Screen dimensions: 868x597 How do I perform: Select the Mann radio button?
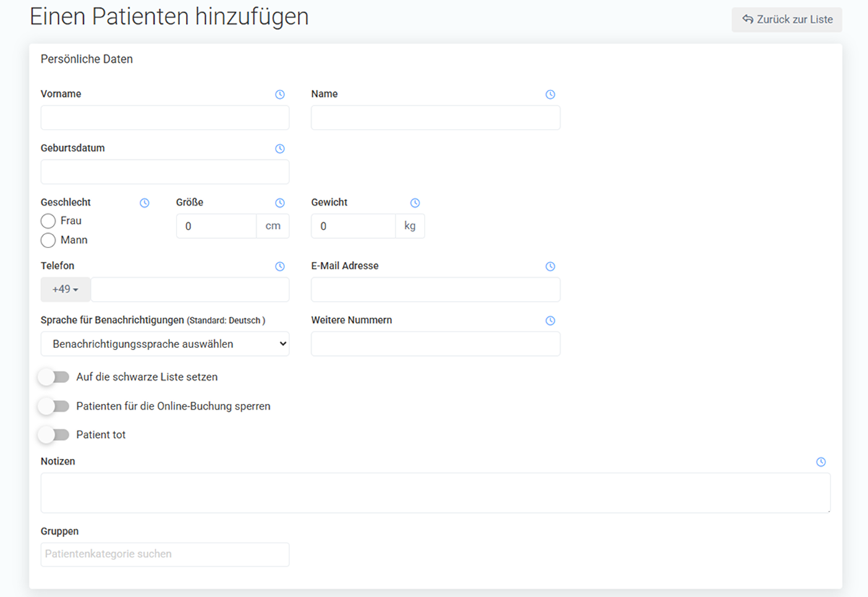tap(48, 240)
